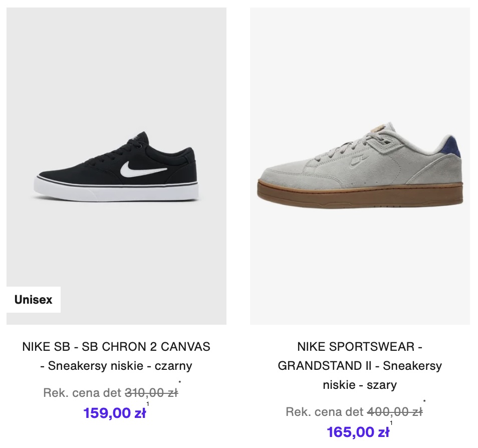Click the "Sneakersy niskie - czarny" description line
478x448 pixels.
click(x=116, y=366)
